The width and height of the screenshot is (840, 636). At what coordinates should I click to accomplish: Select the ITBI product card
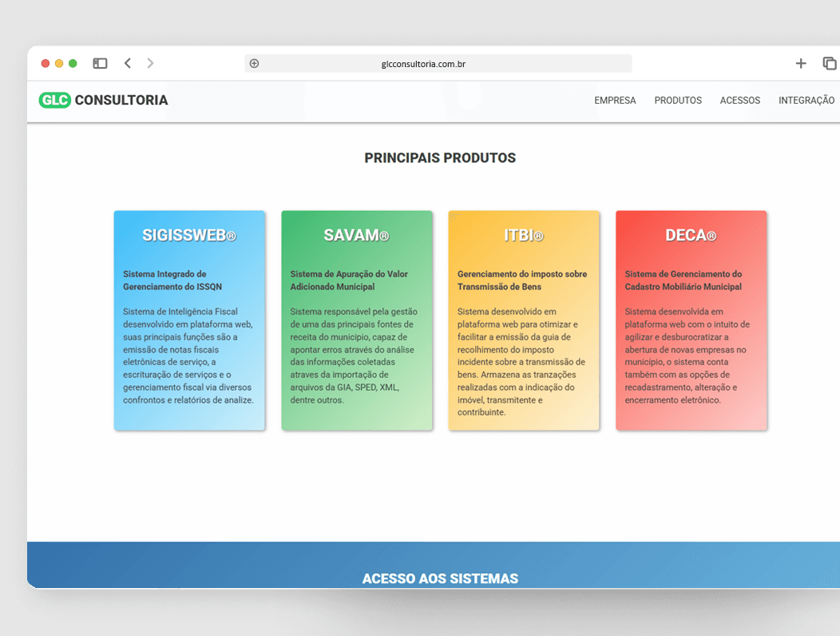click(x=524, y=320)
